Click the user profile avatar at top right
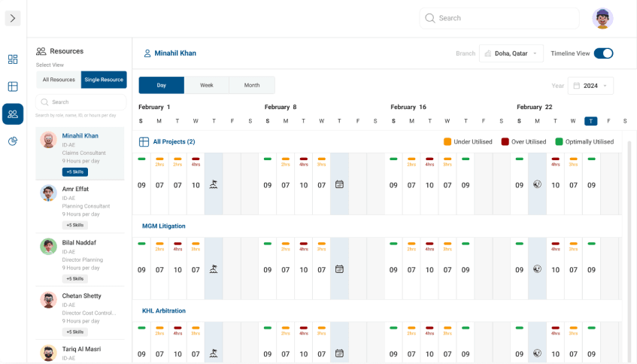Viewport: 637px width, 364px height. (x=602, y=18)
